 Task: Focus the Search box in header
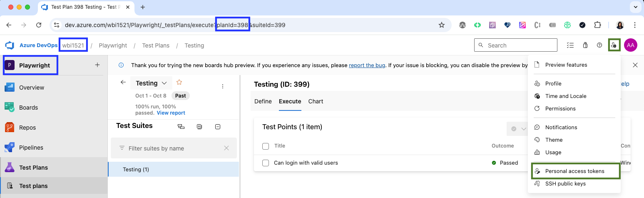pyautogui.click(x=515, y=45)
